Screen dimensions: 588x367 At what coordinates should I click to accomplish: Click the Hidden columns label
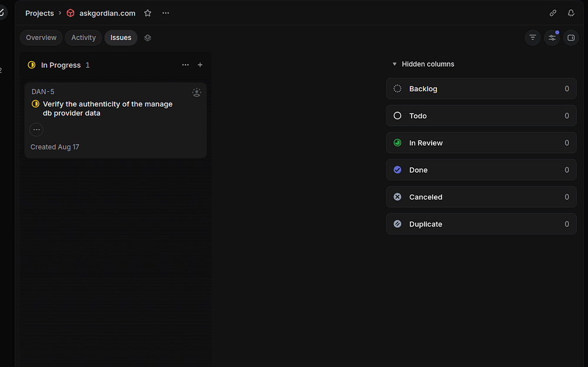coord(428,64)
